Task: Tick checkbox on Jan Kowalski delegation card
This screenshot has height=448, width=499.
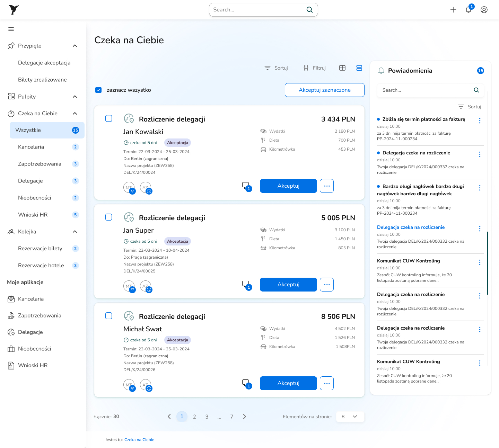Action: coord(109,118)
